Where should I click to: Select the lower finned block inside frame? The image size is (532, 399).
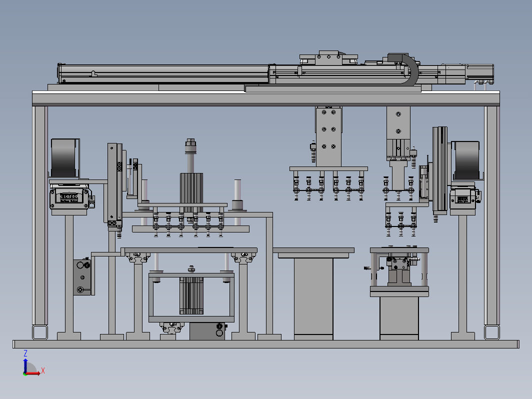[191, 296]
